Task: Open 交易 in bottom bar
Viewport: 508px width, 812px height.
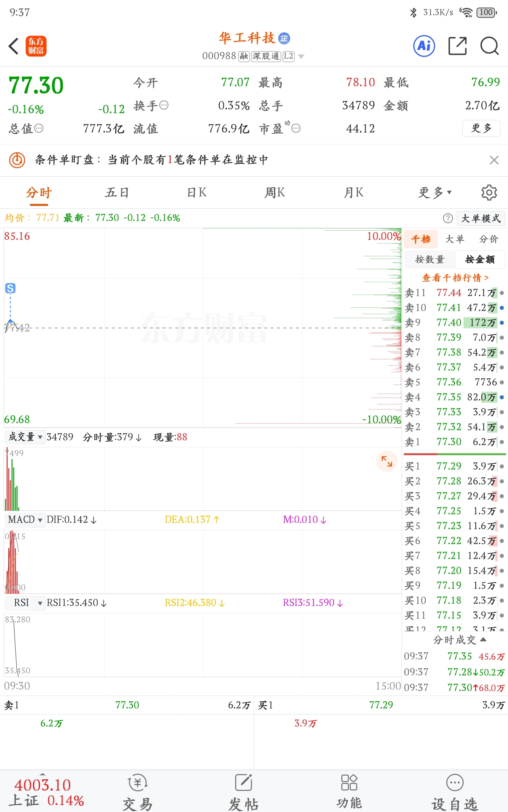Action: (138, 793)
